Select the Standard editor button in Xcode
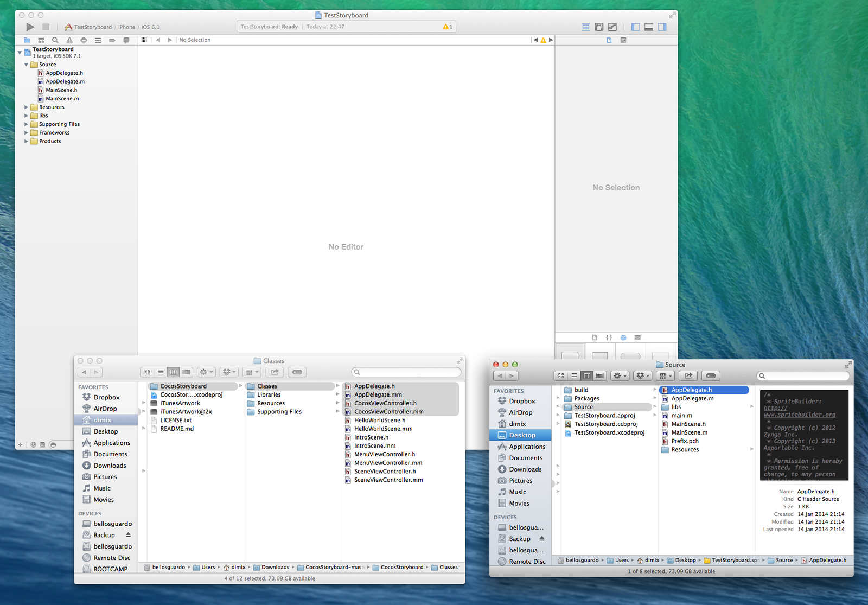868x605 pixels. point(586,27)
